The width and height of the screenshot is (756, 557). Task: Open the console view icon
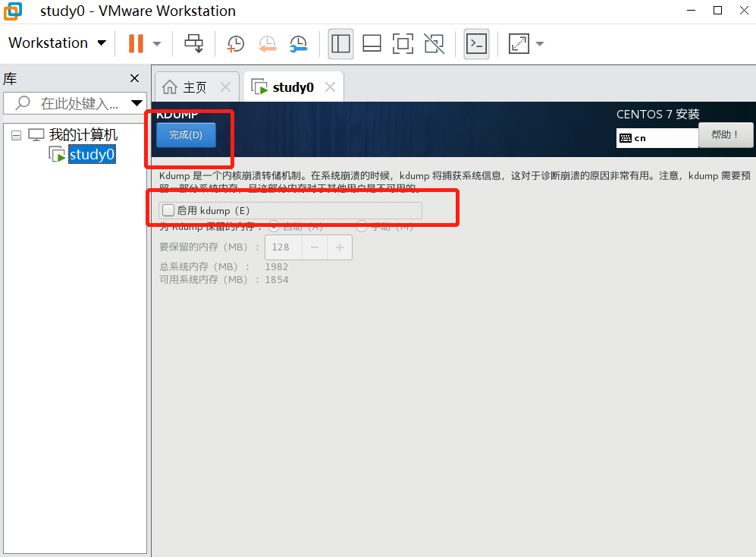point(476,43)
